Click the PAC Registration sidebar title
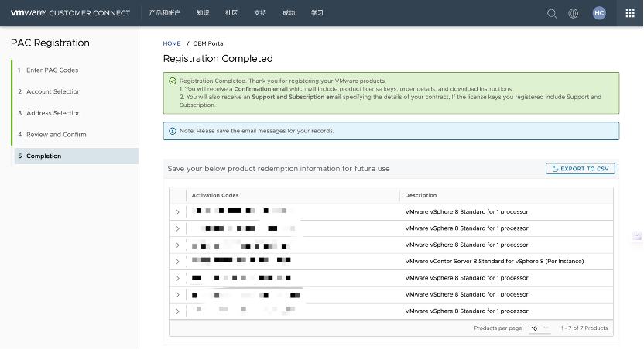Viewport: 644px width, 350px height. (x=50, y=43)
